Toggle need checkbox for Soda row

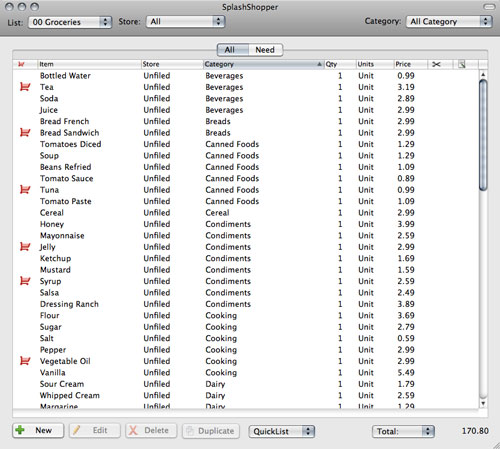click(25, 98)
